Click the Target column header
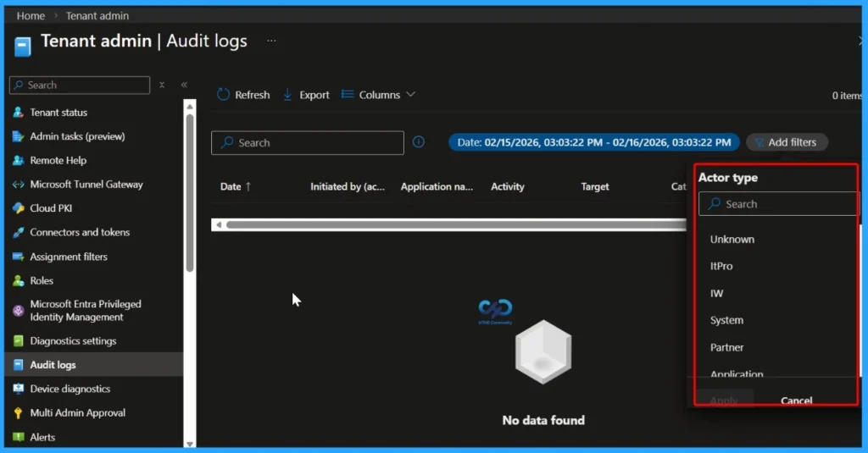This screenshot has height=453, width=868. [594, 187]
